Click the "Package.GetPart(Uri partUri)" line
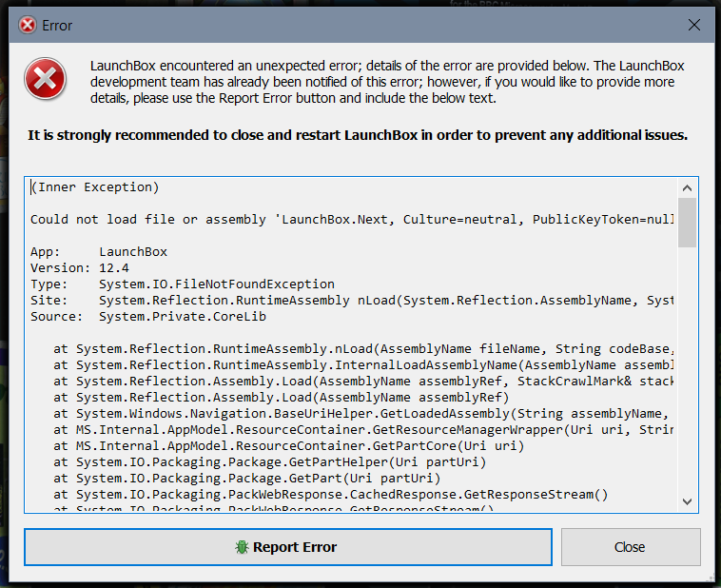Screen dimensions: 721x588 247,478
